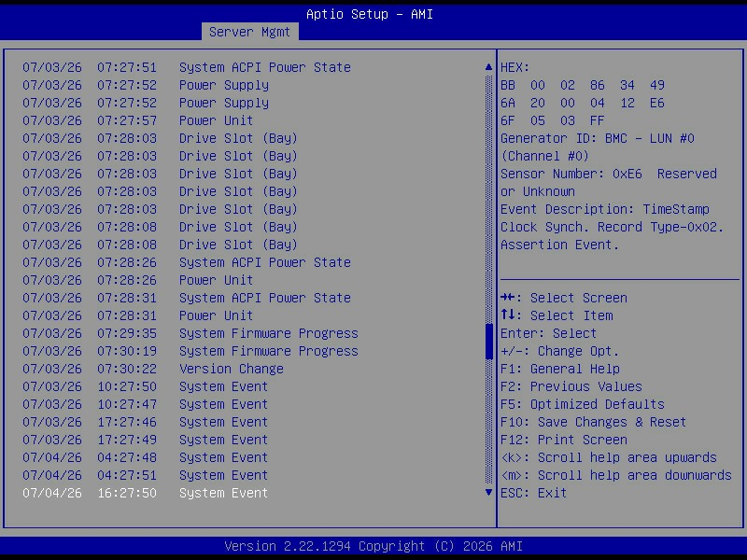
Task: Select the Server Mgmt tab
Action: (x=249, y=32)
